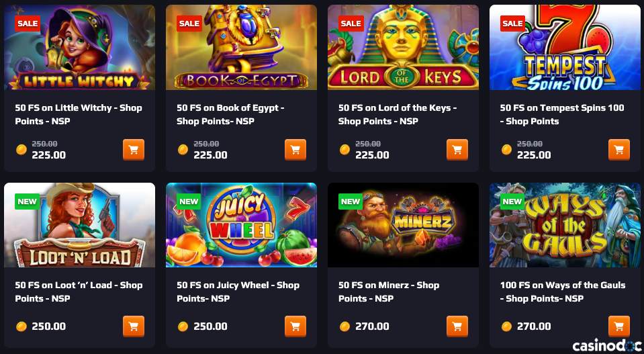The height and width of the screenshot is (354, 644).
Task: Open '100 FS on Ways of the Gauls' title
Action: (x=563, y=292)
